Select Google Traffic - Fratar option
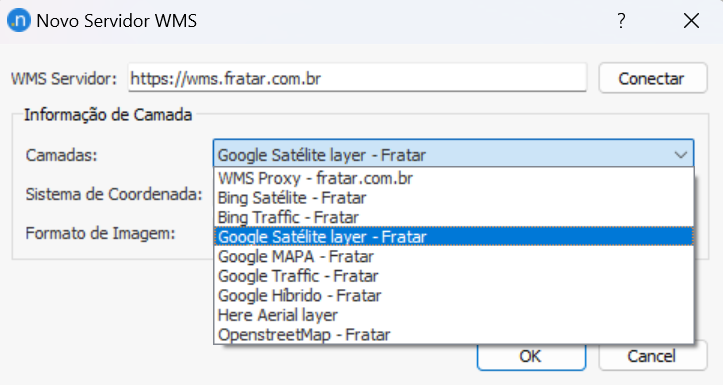Screen dimensions: 723x385 click(x=454, y=276)
